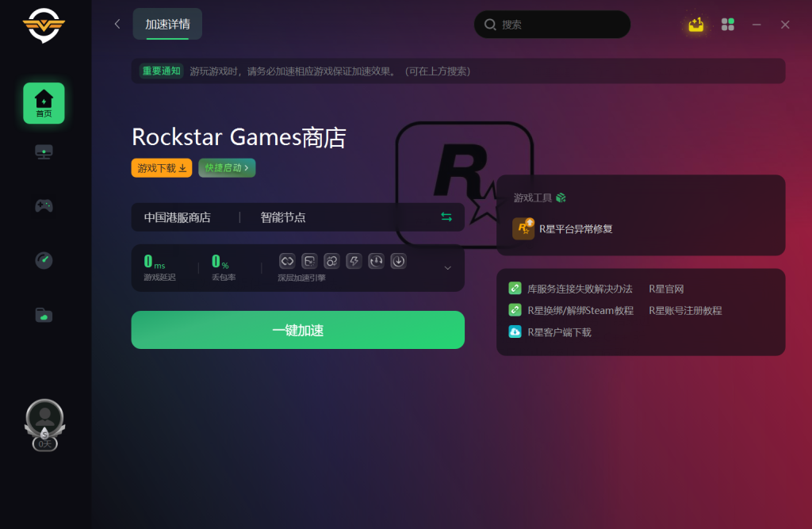Viewport: 812px width, 529px height.
Task: Click the 搜索 search input field
Action: click(552, 25)
